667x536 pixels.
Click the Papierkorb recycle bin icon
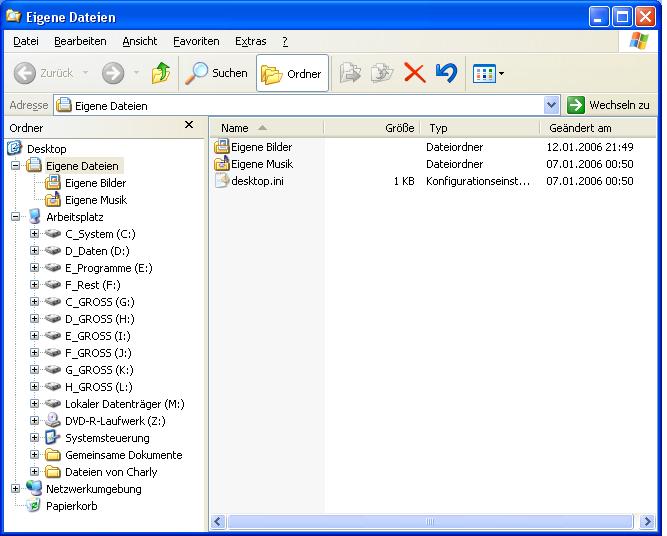click(x=33, y=505)
